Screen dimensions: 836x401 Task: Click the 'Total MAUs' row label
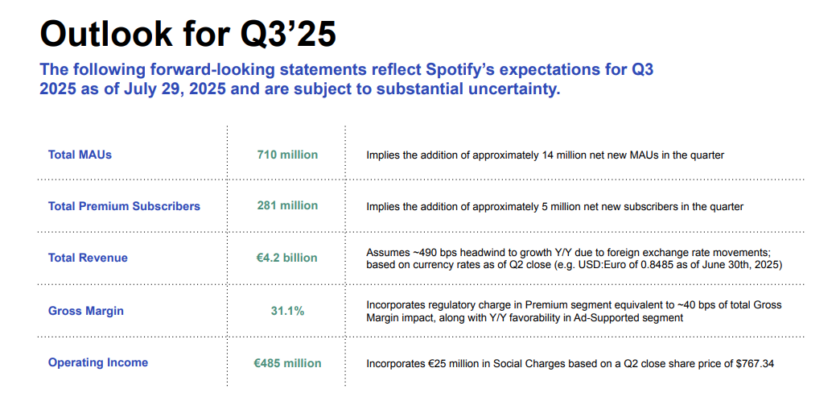pos(80,155)
